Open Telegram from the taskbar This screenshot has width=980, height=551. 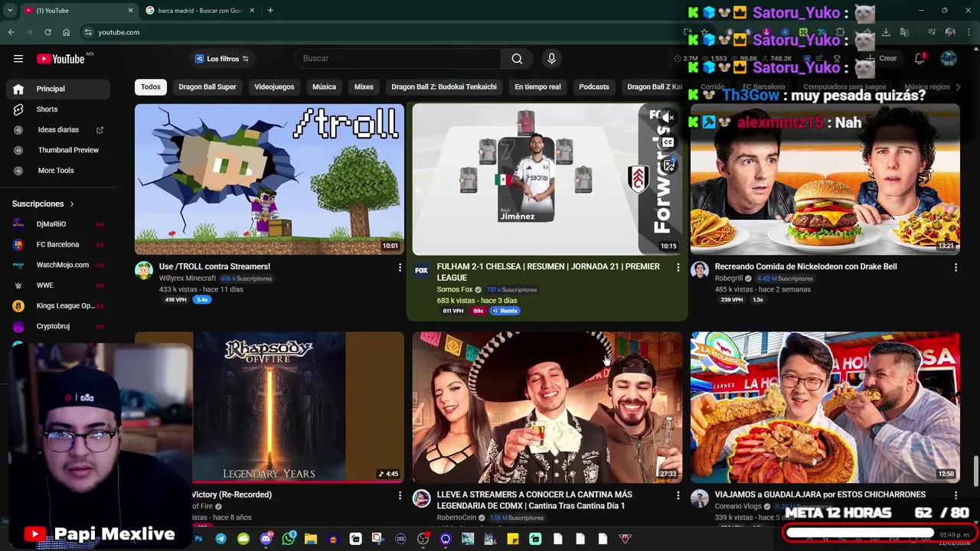[220, 539]
